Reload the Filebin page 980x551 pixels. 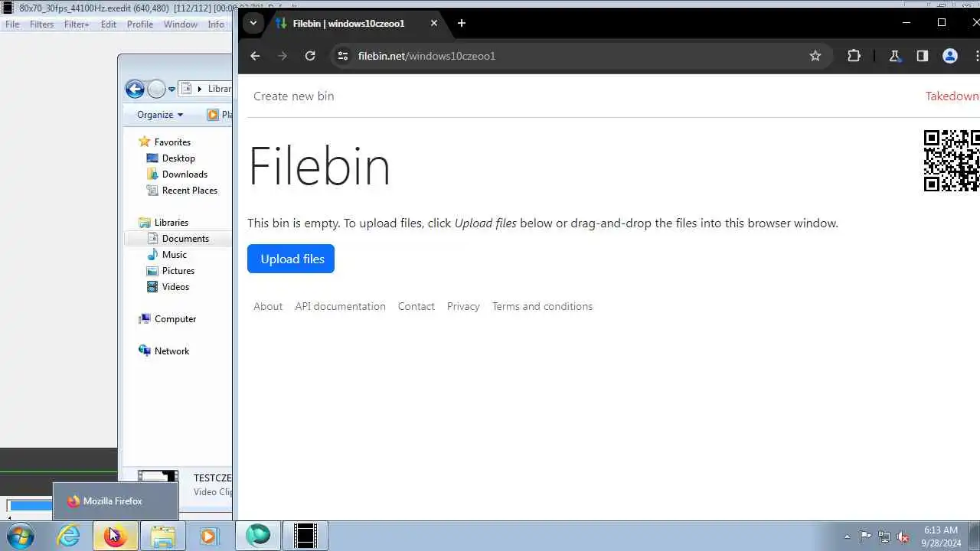tap(310, 56)
